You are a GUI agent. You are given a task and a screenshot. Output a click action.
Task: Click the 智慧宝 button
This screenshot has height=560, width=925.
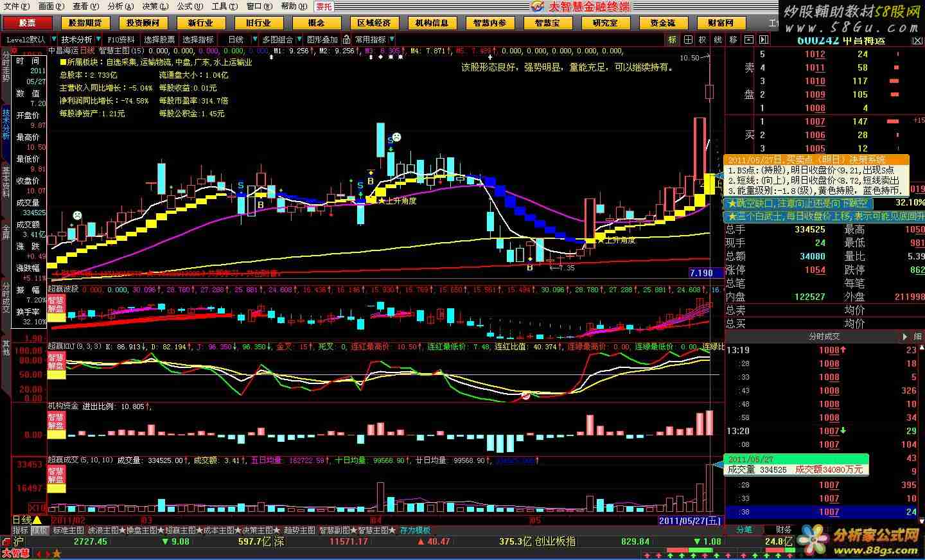[547, 22]
